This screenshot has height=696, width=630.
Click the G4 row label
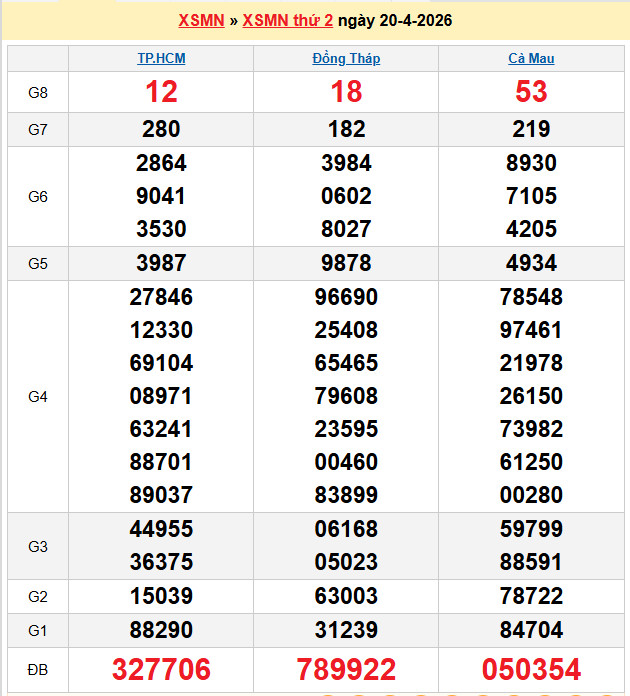(38, 396)
